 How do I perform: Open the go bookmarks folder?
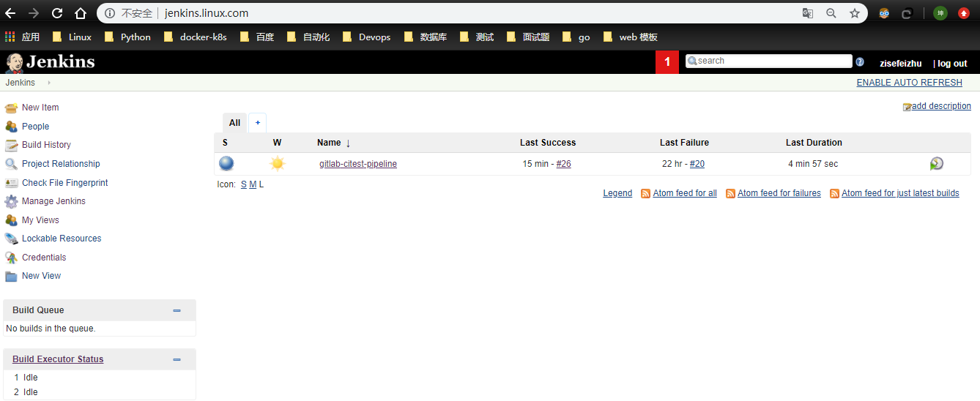(x=576, y=37)
